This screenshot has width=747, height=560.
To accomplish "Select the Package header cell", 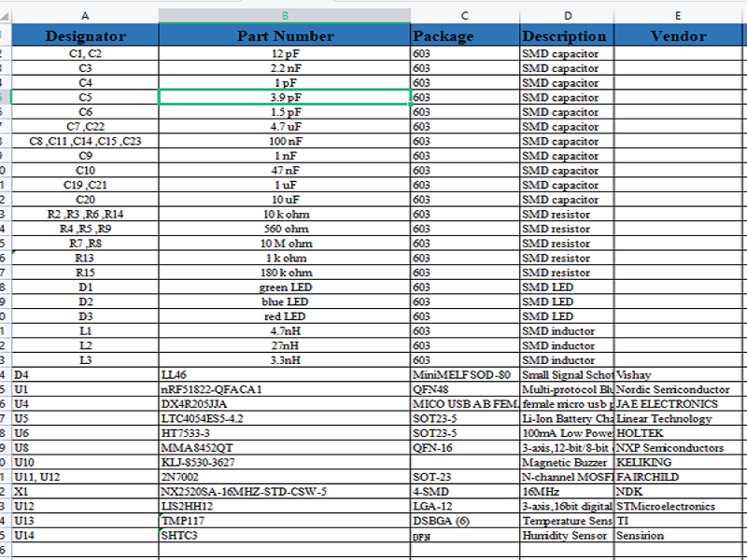I will (x=465, y=36).
